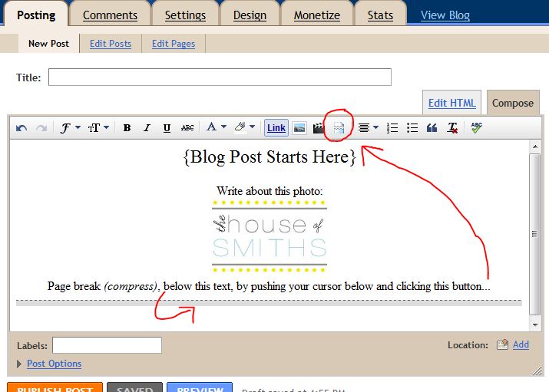Follow the View Blog link

click(445, 15)
